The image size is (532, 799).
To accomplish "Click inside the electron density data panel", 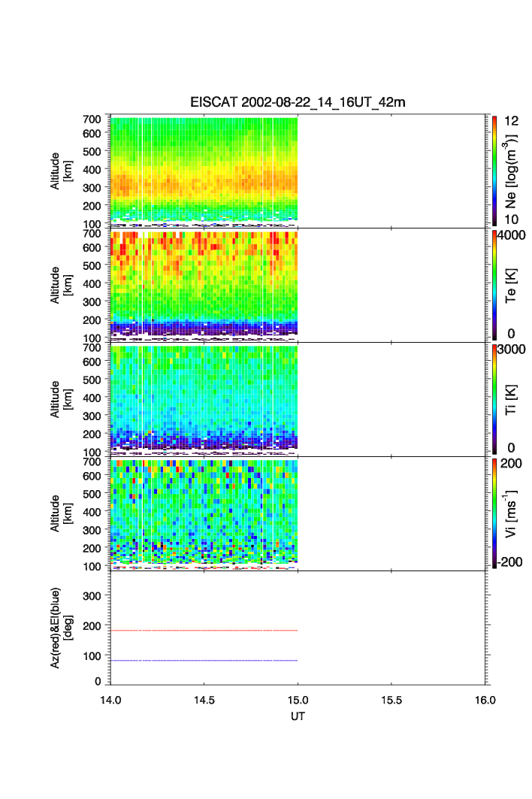I will tap(204, 171).
